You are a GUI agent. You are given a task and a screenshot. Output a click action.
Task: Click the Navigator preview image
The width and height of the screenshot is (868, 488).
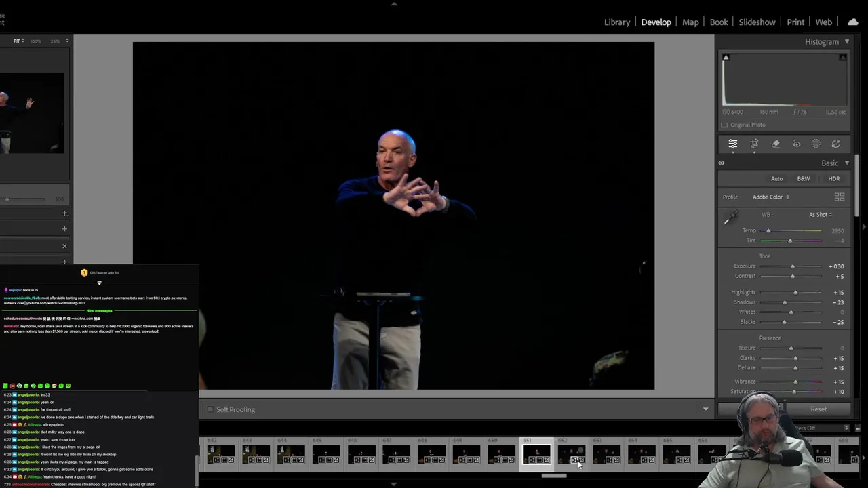pos(32,114)
